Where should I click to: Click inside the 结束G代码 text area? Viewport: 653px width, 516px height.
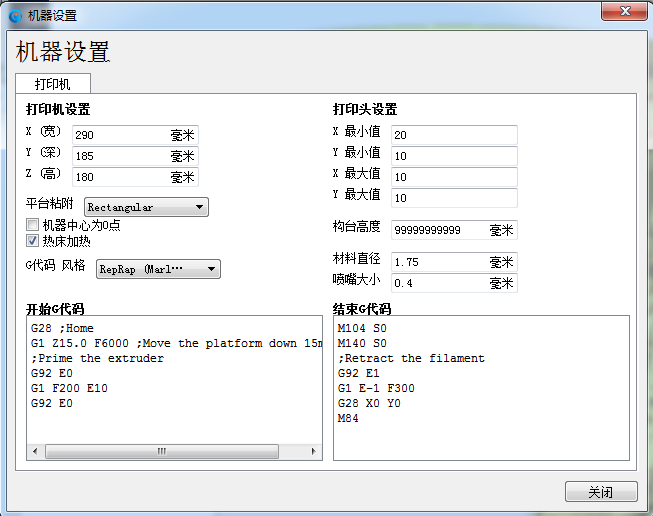[x=480, y=420]
